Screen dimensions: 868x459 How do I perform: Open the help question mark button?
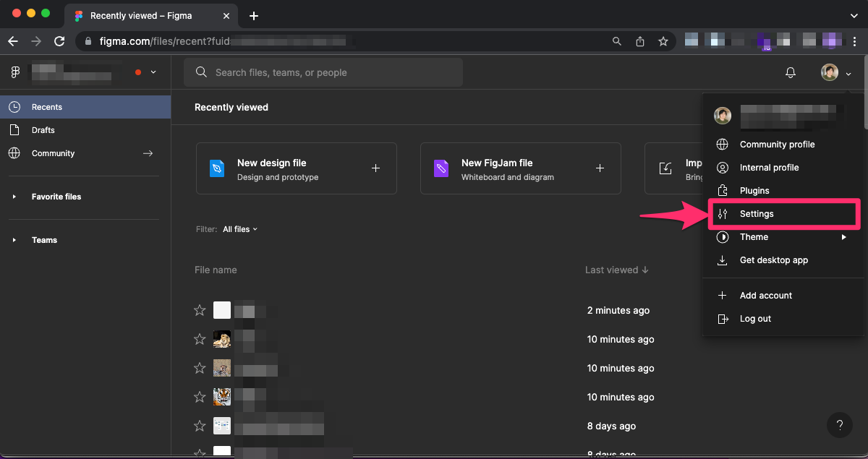tap(839, 424)
